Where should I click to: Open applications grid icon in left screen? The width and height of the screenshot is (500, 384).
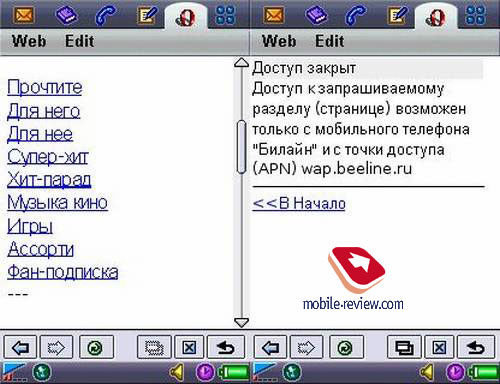(x=225, y=15)
